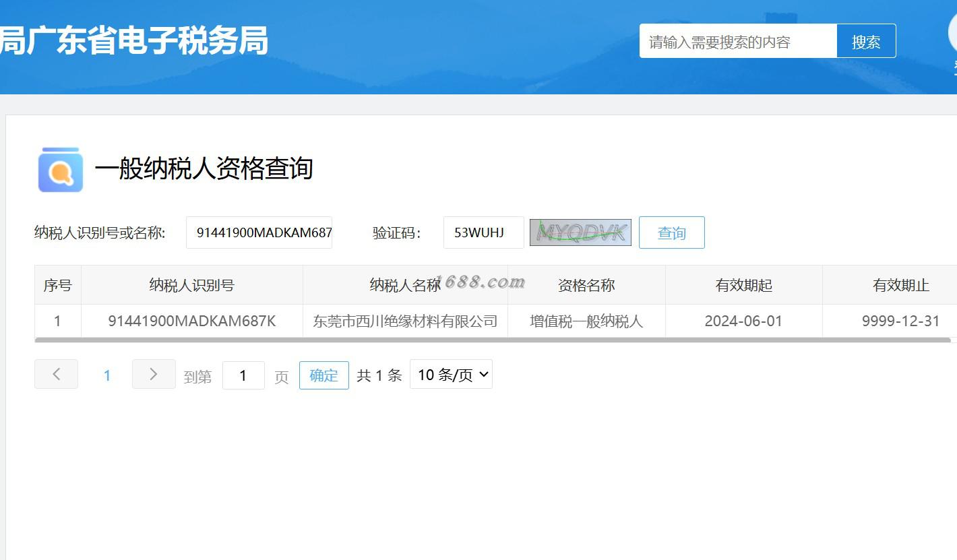Screen dimensions: 957x560
Task: Click the jump-to-page number input
Action: click(x=243, y=375)
